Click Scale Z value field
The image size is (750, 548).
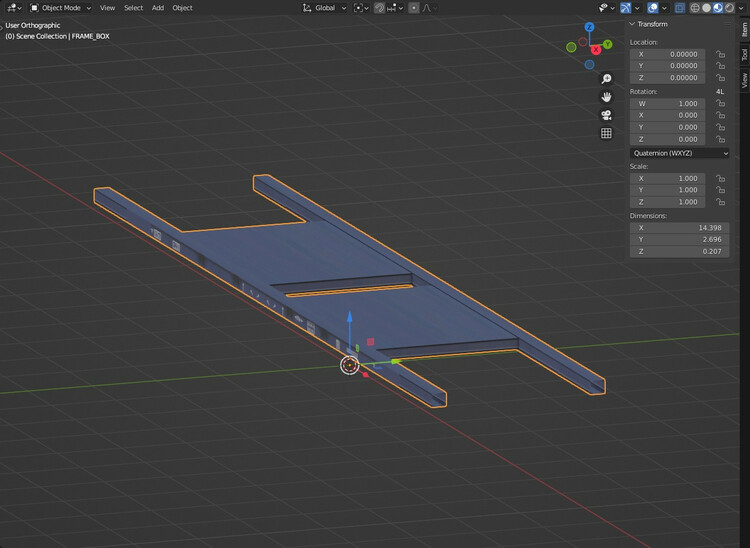point(667,202)
